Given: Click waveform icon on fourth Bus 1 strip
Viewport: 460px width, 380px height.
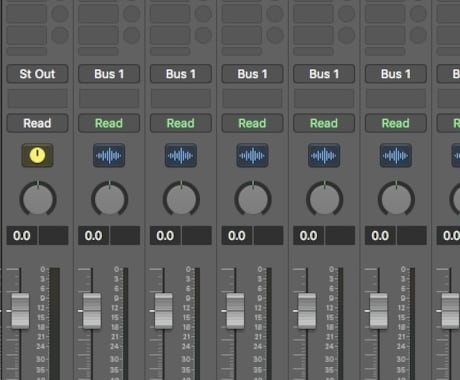Looking at the screenshot, I should click(324, 155).
